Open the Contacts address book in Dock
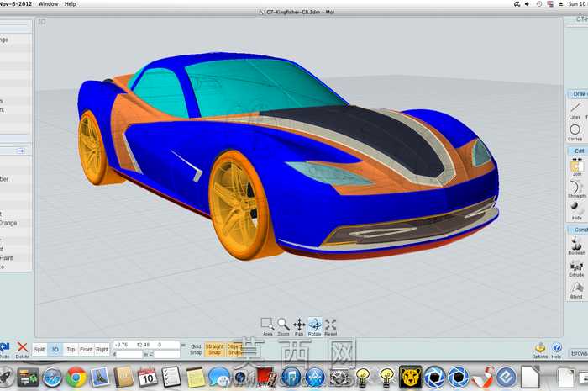Image resolution: width=588 pixels, height=391 pixels. tap(123, 377)
